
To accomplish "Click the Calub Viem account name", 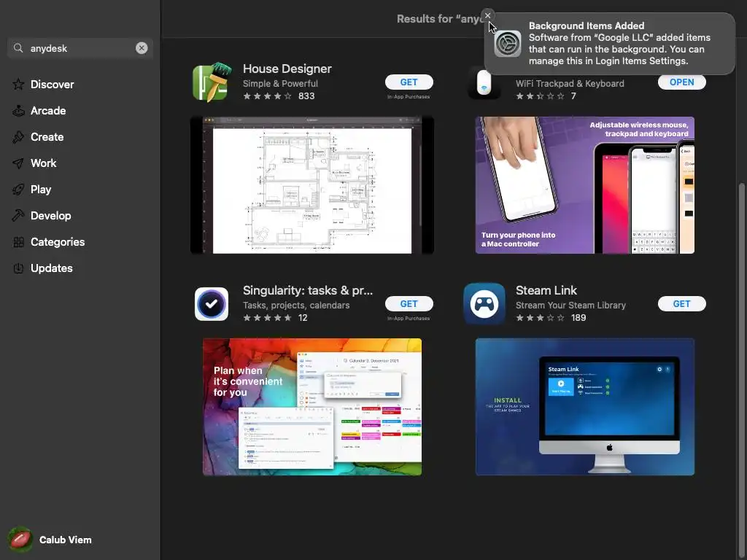I will (x=65, y=540).
